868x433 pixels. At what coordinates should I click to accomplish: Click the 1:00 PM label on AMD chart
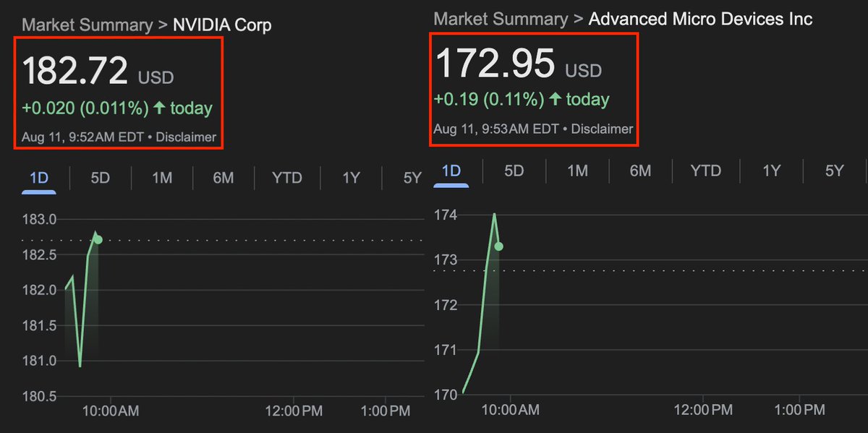[x=799, y=411]
